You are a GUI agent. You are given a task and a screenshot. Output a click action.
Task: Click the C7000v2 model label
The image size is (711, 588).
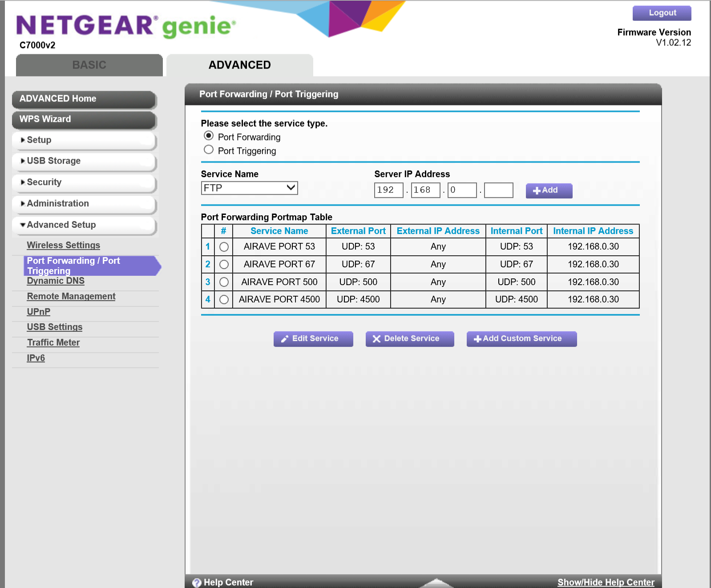point(37,45)
